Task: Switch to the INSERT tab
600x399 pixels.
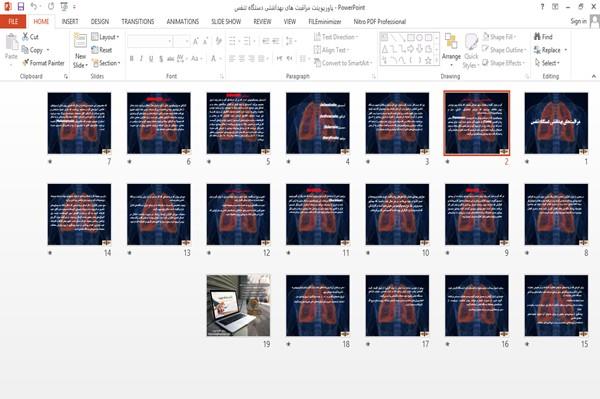Action: point(70,21)
